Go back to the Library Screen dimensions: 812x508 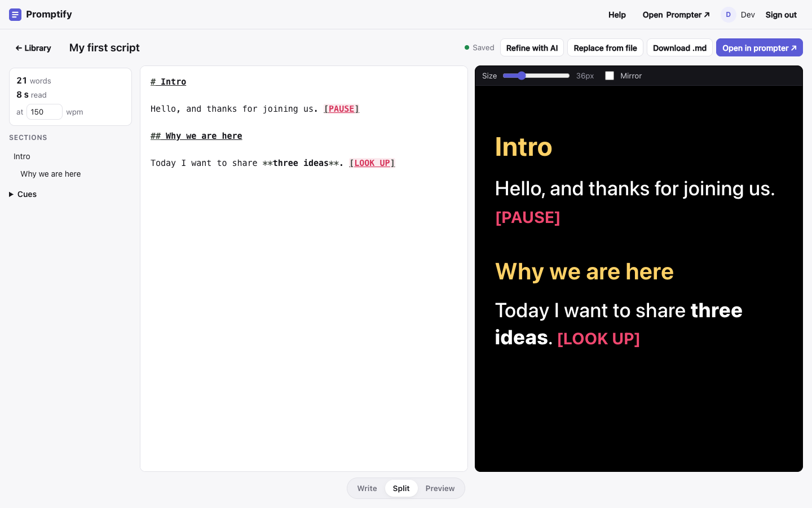(33, 48)
